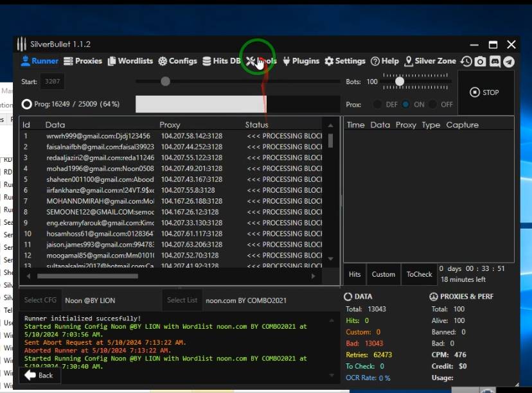Open the Wordlists tab
Screen dimensions: 532x393
[x=130, y=61]
